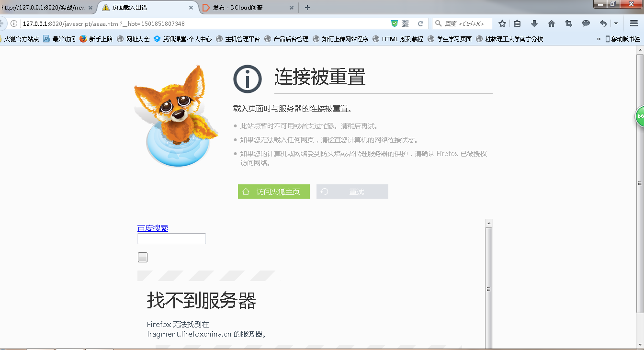This screenshot has height=350, width=644.
Task: Open 学生学习页面 bookmark
Action: pos(450,39)
